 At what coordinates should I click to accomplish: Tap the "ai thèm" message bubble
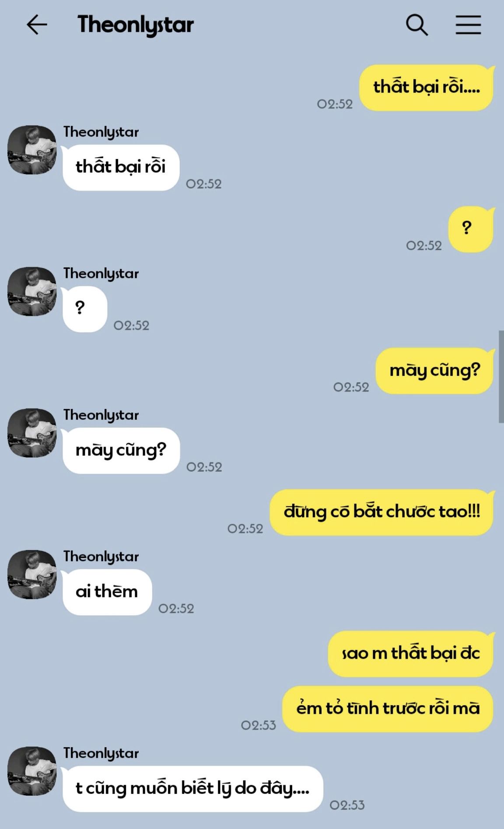click(x=107, y=592)
